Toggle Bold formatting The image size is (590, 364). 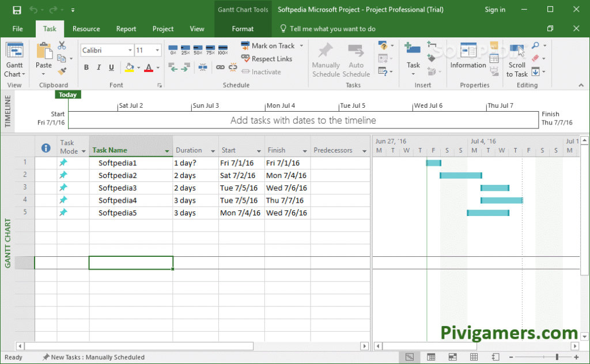pyautogui.click(x=86, y=67)
